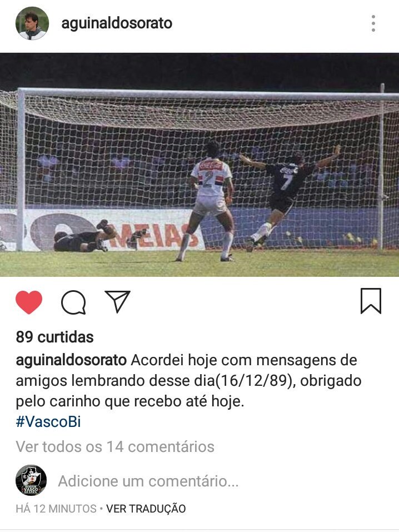Viewport: 399px width, 532px height.
Task: Click VER TRADUÇÃO to translate the caption
Action: tap(146, 509)
